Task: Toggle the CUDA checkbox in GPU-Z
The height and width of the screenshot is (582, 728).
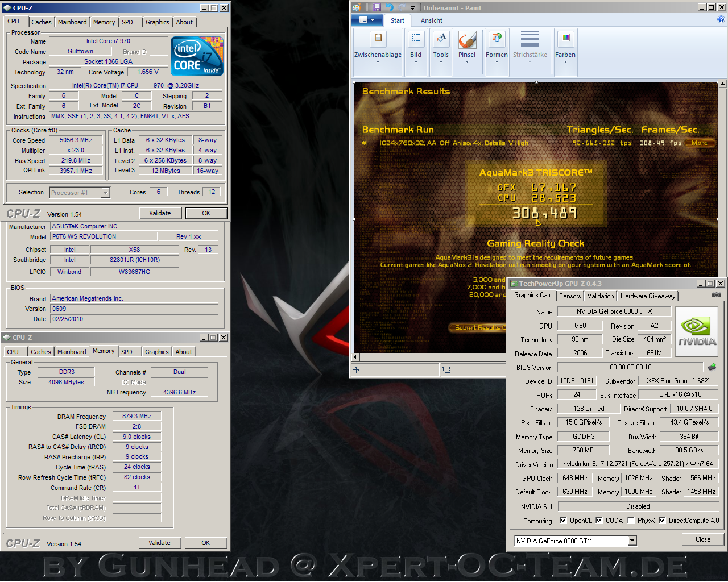Action: pyautogui.click(x=599, y=520)
